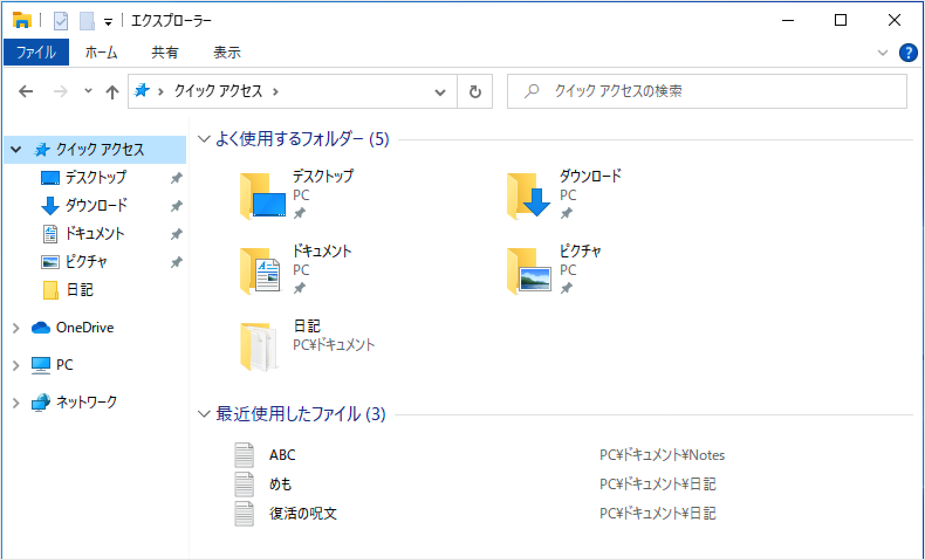The width and height of the screenshot is (925, 560).
Task: Select the ABC recent file
Action: coord(282,455)
